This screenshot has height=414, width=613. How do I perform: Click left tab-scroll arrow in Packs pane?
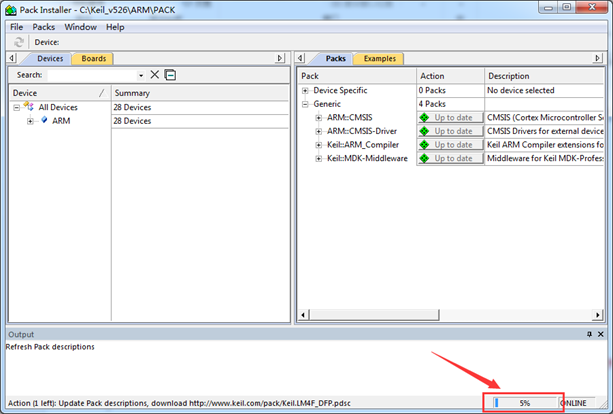pyautogui.click(x=300, y=58)
